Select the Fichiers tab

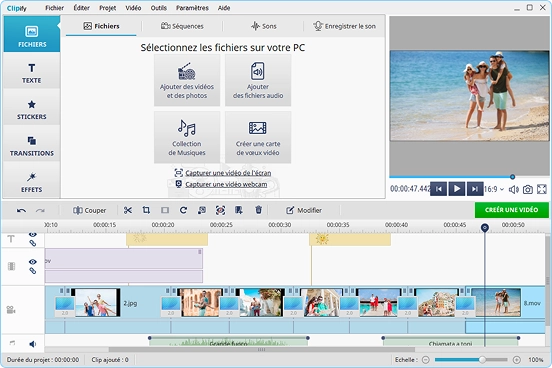tap(101, 26)
